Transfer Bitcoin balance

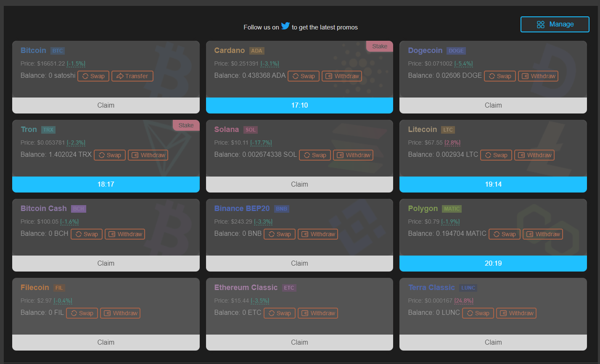[x=132, y=76]
